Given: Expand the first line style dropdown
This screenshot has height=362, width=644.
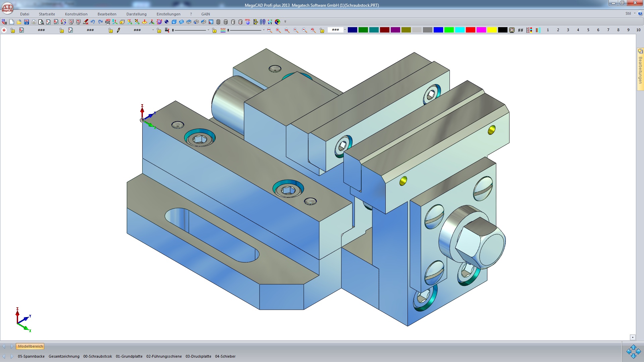Looking at the screenshot, I should (x=208, y=30).
